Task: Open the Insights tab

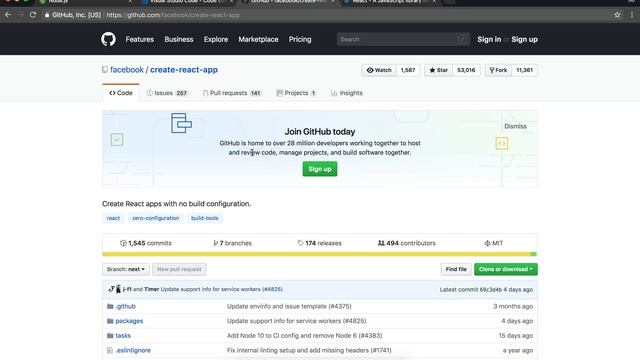Action: 347,93
